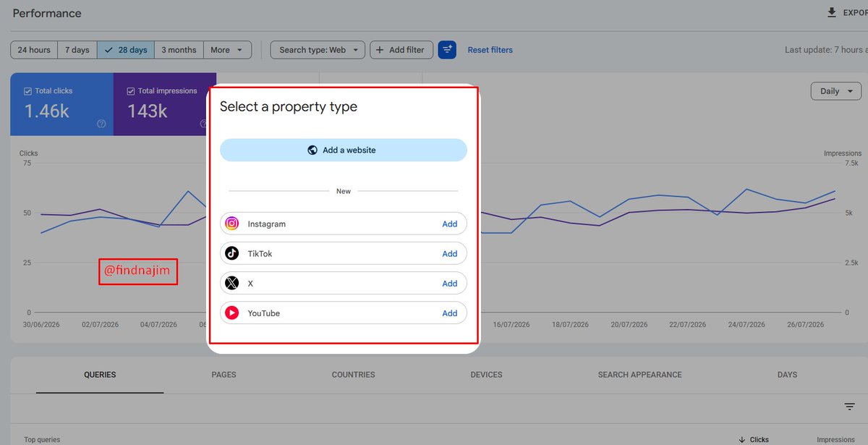The width and height of the screenshot is (868, 445).
Task: Click the 'Select a property type' heading
Action: (x=289, y=106)
